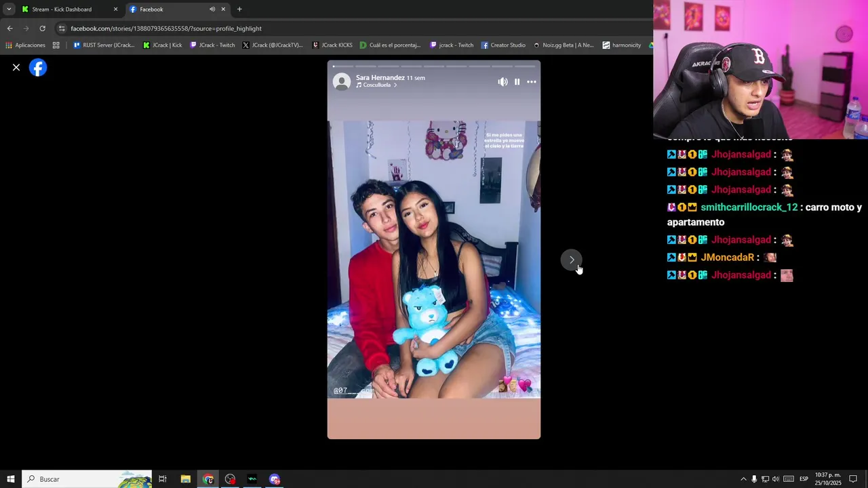
Task: Open the JCrack | Kick bookmark
Action: [x=162, y=45]
